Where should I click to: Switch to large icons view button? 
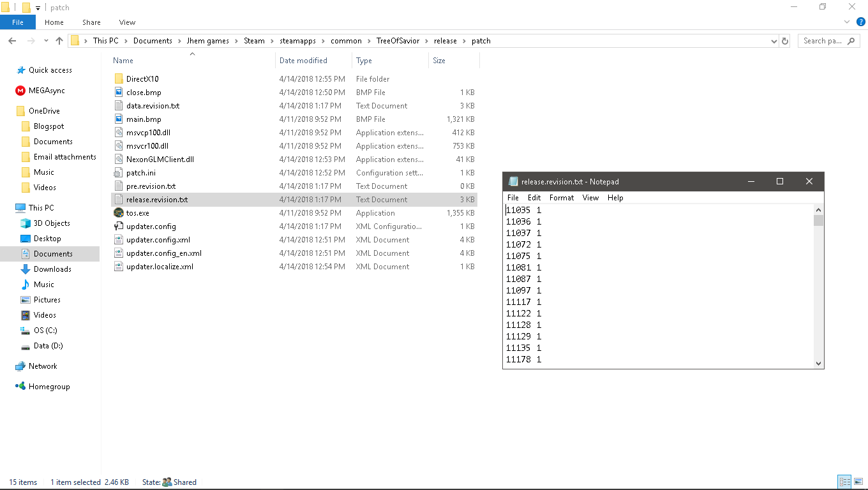[858, 482]
